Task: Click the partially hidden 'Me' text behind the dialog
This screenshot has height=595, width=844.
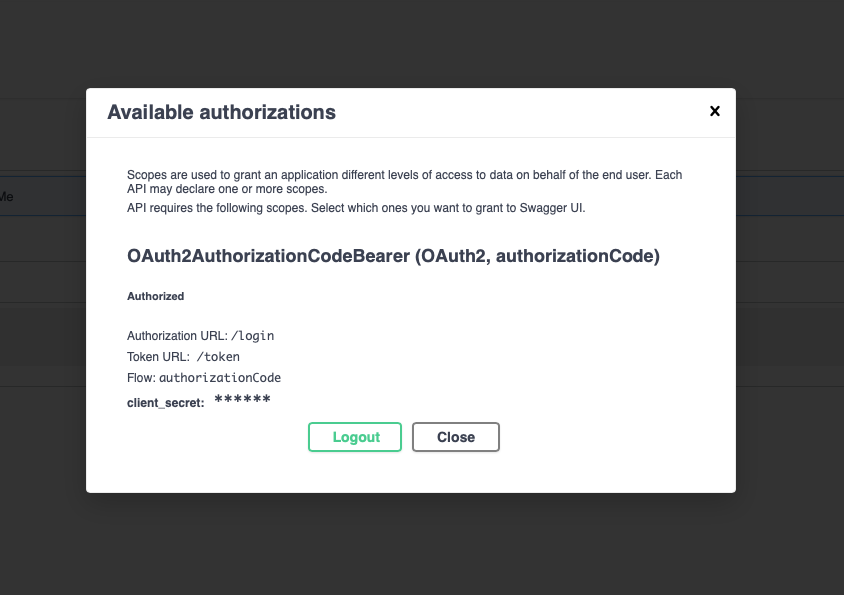Action: tap(6, 197)
